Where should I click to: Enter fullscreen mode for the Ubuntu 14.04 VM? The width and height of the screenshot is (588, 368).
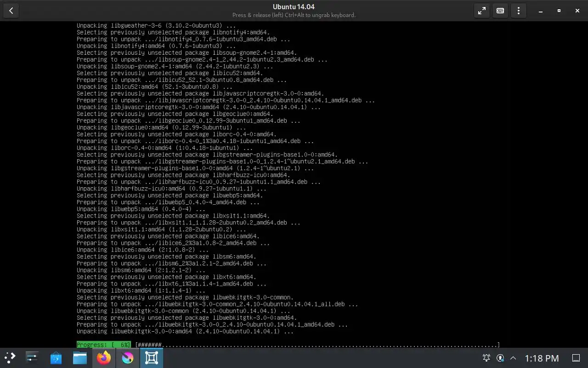(482, 11)
